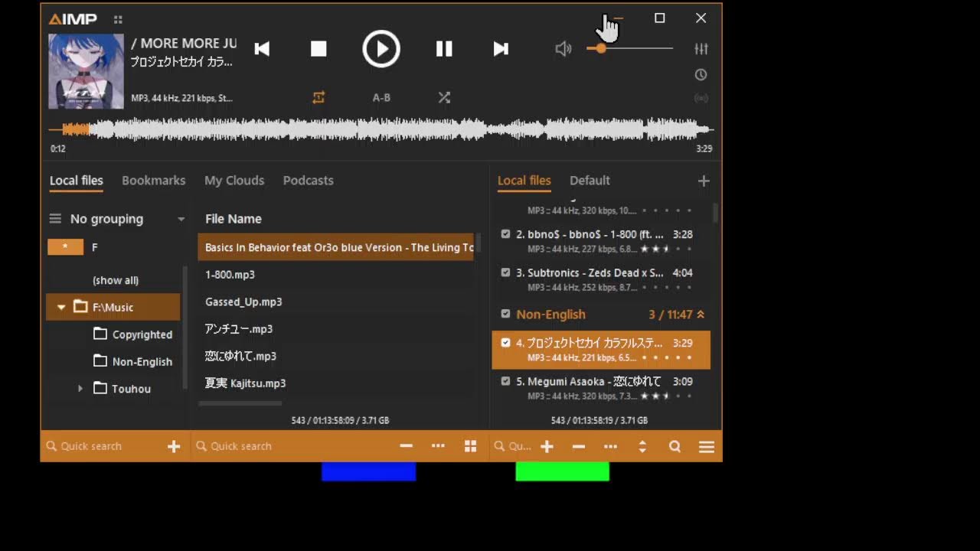Collapse the Non-English group chevron
980x551 pixels.
pos(701,315)
